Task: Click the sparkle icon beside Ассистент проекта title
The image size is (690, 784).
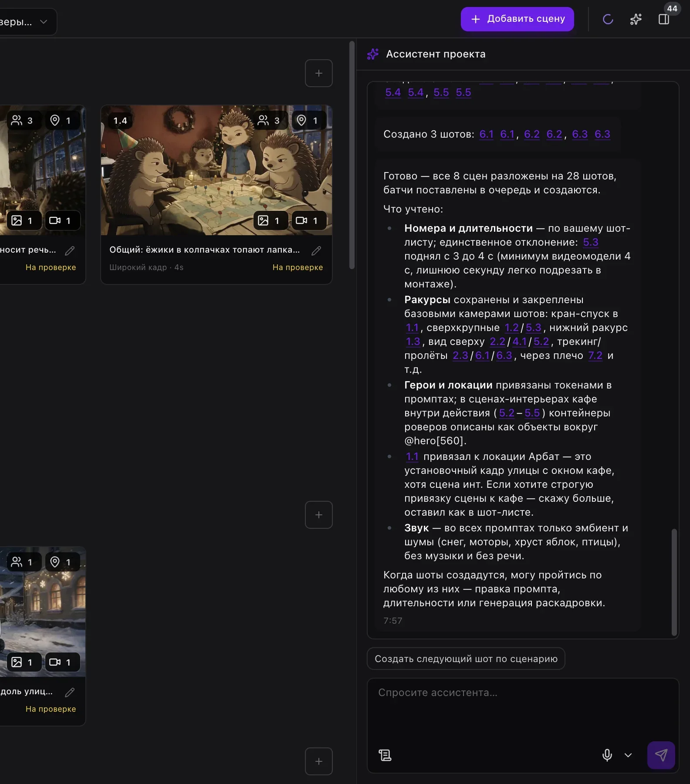Action: click(x=373, y=54)
